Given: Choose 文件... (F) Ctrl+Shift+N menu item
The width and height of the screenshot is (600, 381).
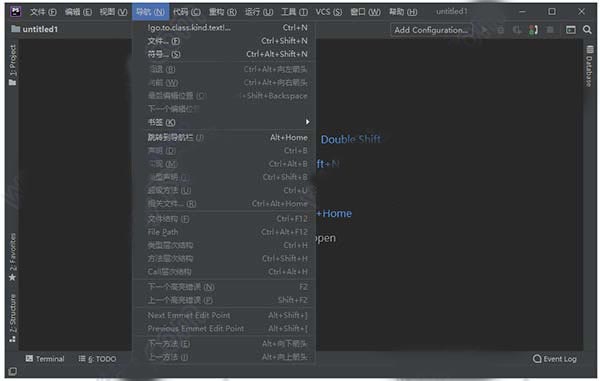Looking at the screenshot, I should (227, 41).
